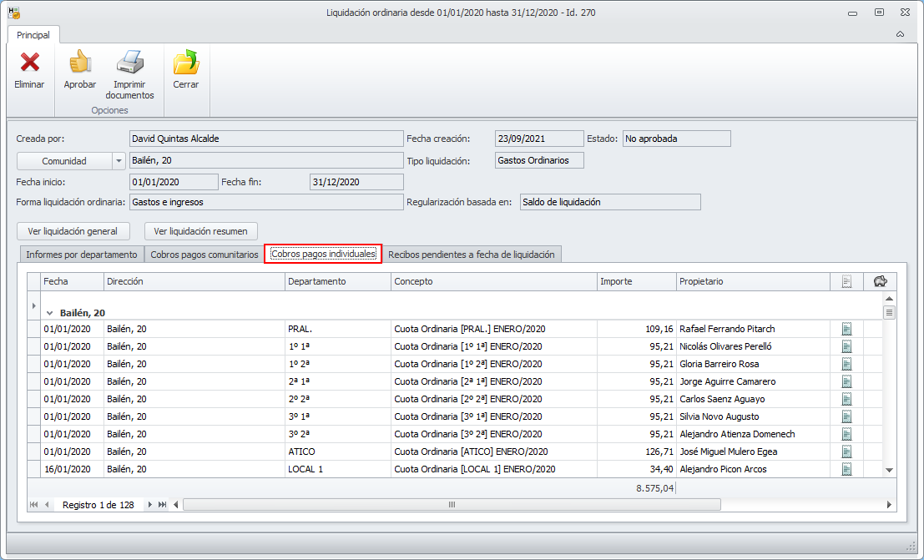
Task: Collapse the ribbon with the chevron-up icon
Action: coord(900,34)
